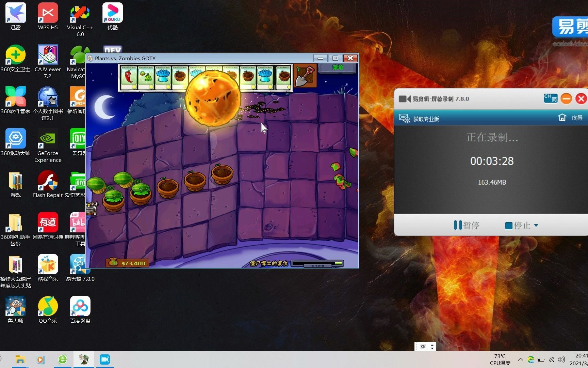Click the 僵尸博士的复仇 level progress meter

click(x=317, y=263)
